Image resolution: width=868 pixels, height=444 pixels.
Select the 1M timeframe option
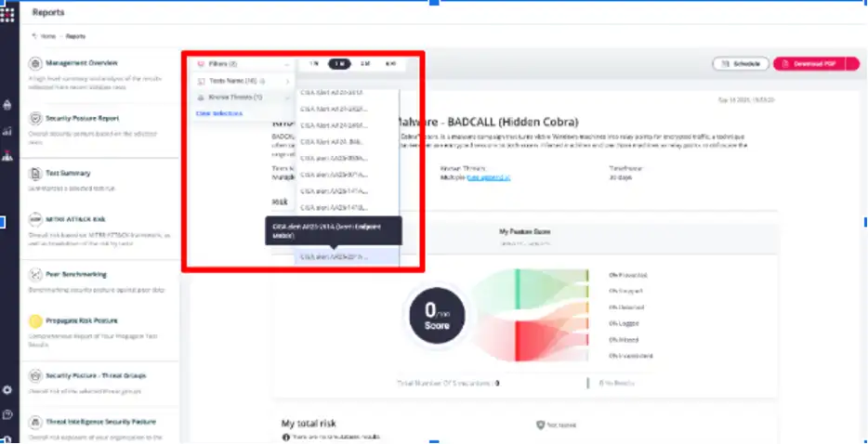tap(340, 63)
